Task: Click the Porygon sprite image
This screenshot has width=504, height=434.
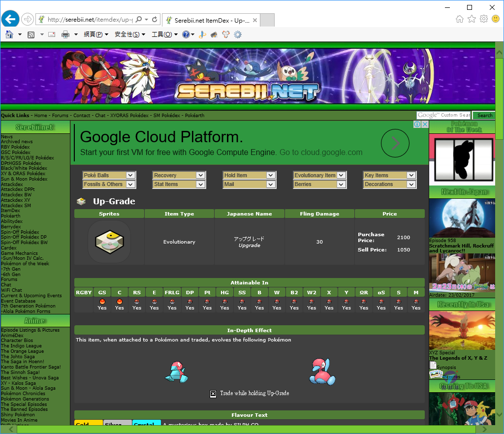Action: (x=177, y=372)
